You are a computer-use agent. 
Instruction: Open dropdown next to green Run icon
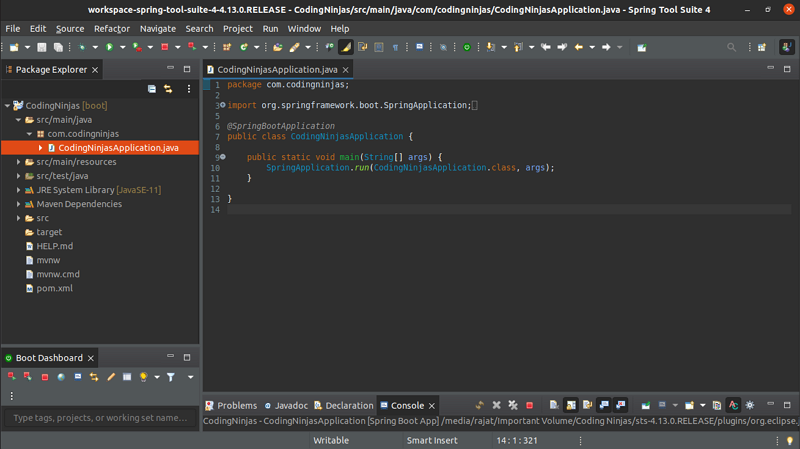122,47
